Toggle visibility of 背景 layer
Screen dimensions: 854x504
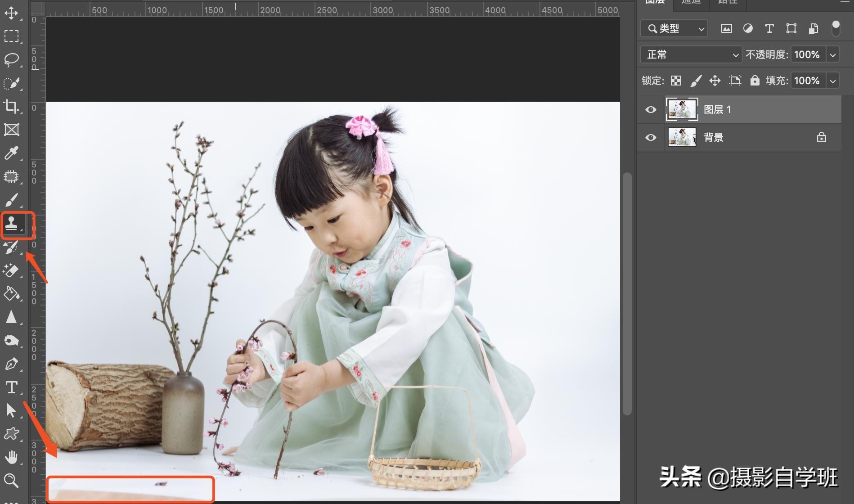[651, 138]
